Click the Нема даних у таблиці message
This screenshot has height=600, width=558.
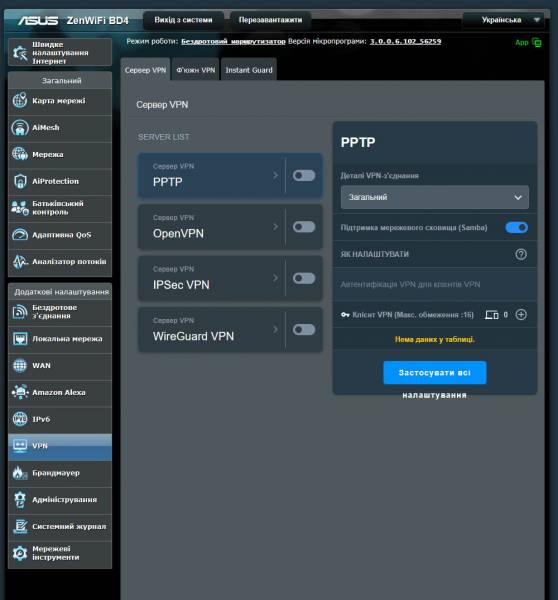point(435,339)
